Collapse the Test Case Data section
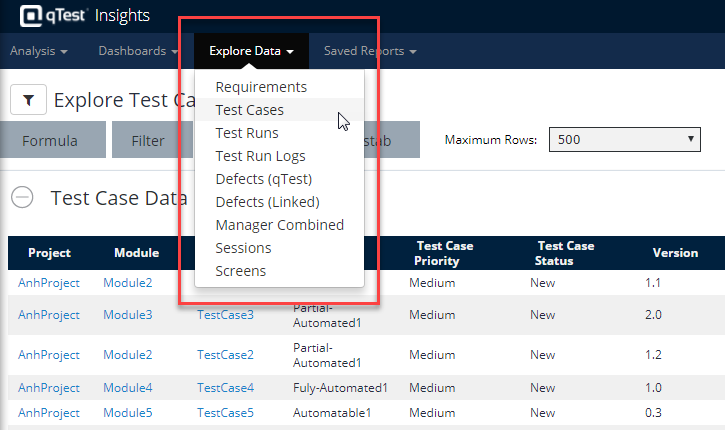 (22, 198)
